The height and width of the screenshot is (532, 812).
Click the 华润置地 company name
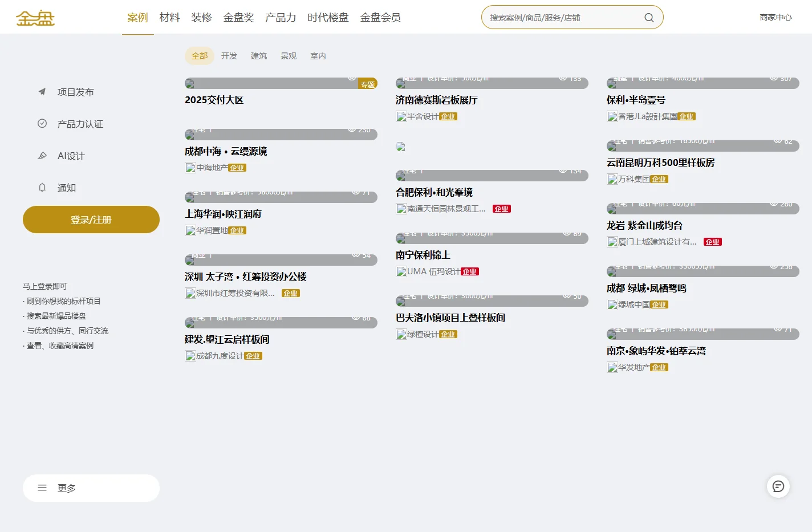(x=212, y=230)
